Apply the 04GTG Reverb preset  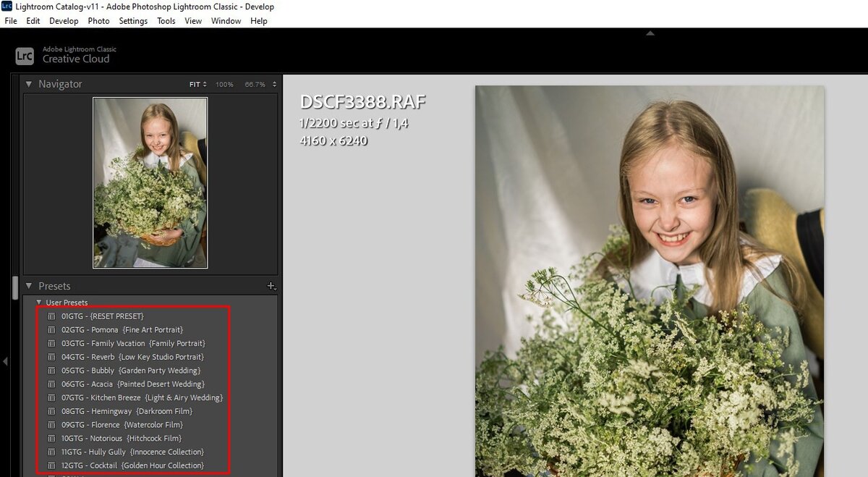[134, 357]
